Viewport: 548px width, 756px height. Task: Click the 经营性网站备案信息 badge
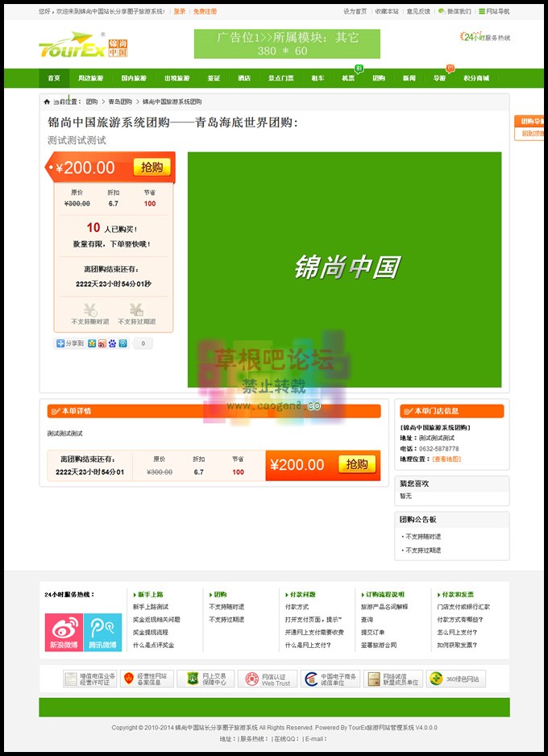tap(147, 679)
